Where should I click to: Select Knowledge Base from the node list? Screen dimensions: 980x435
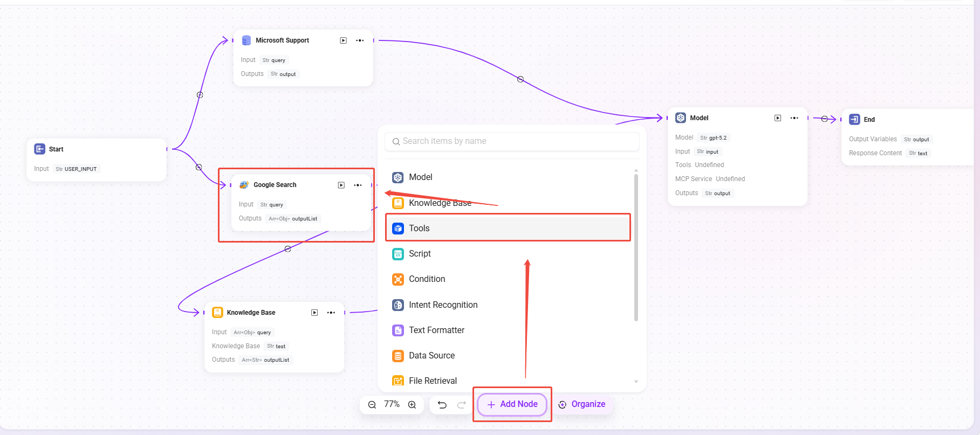[508, 203]
